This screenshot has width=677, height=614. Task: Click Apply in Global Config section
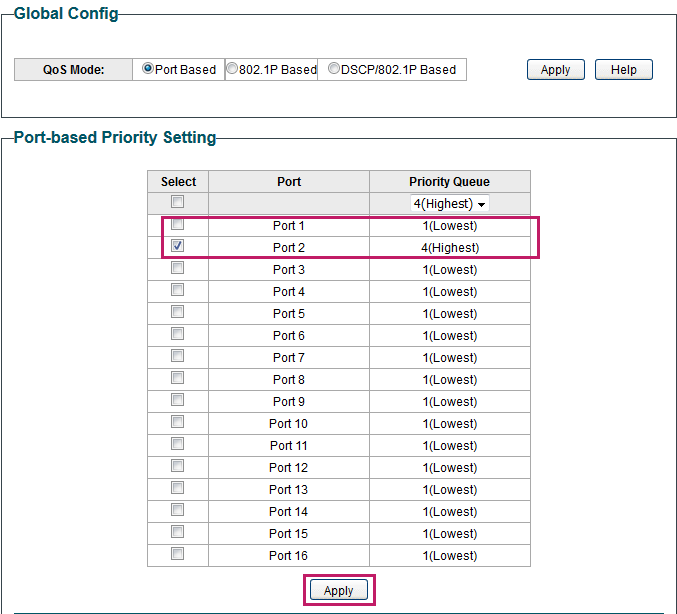coord(555,69)
